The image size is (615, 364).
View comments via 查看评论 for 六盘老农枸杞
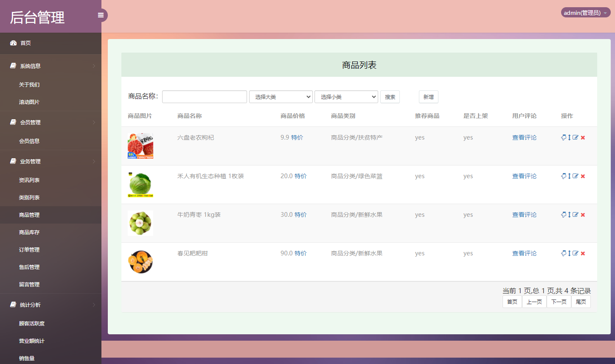click(x=524, y=137)
